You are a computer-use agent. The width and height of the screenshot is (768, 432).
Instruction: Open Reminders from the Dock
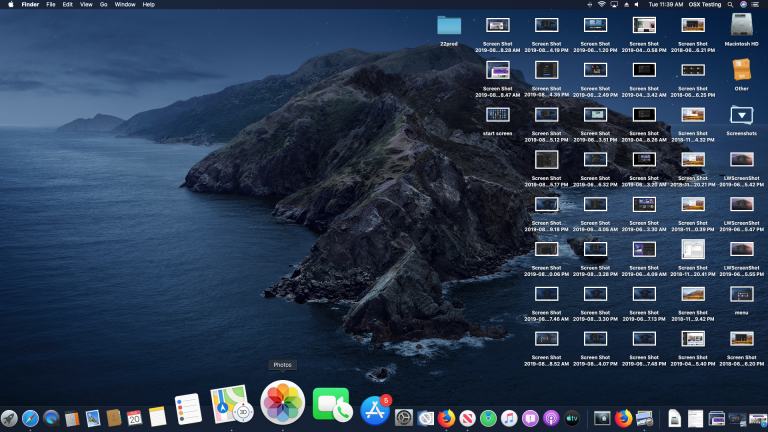coord(189,409)
